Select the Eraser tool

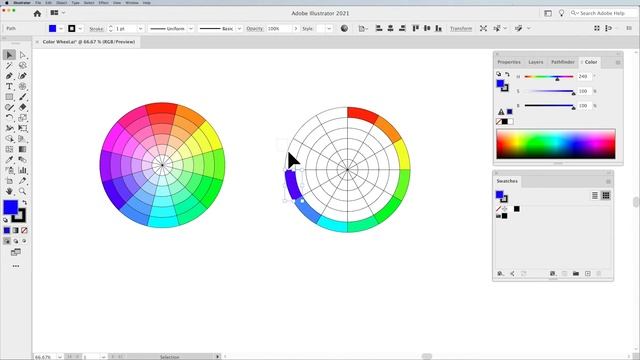pos(22,107)
